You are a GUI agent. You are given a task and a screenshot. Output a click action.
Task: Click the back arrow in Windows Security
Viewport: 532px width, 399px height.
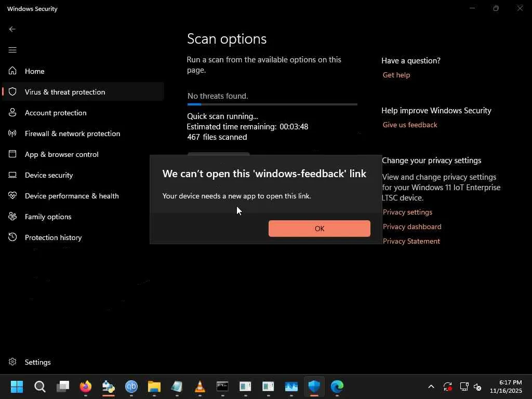pos(12,29)
